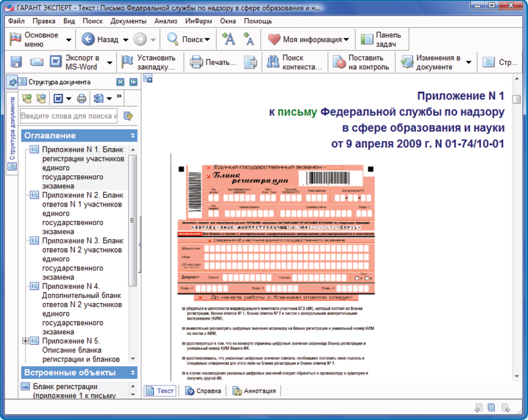Screen dimensions: 528x420
Task: Click the structure panel search input field
Action: tap(68, 116)
